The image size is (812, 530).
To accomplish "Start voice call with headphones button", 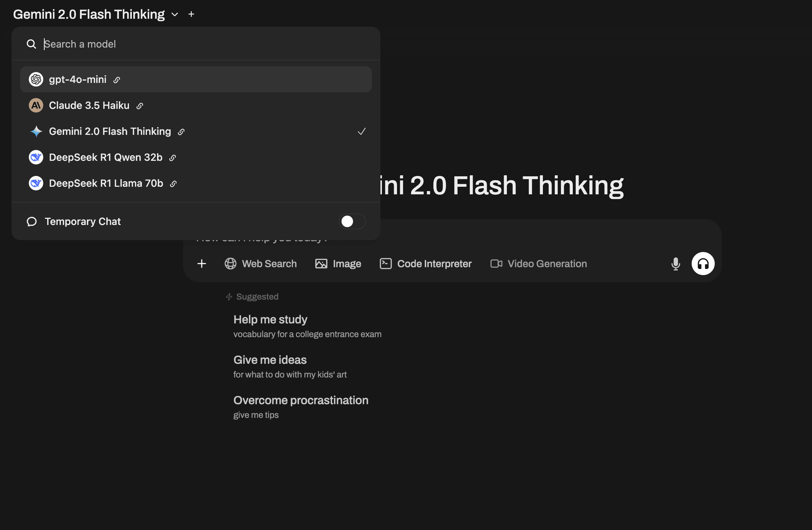I will coord(703,264).
